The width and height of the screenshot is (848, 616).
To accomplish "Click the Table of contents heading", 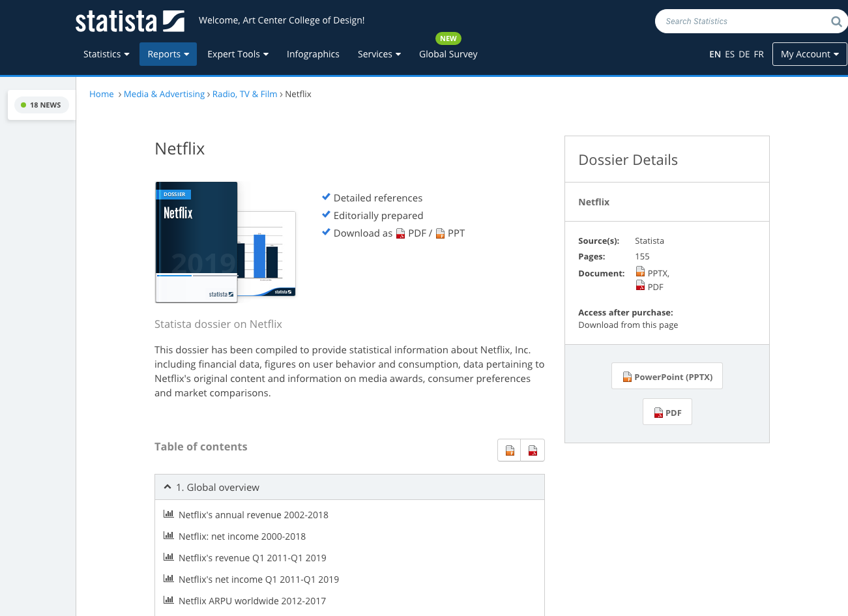I will point(201,447).
